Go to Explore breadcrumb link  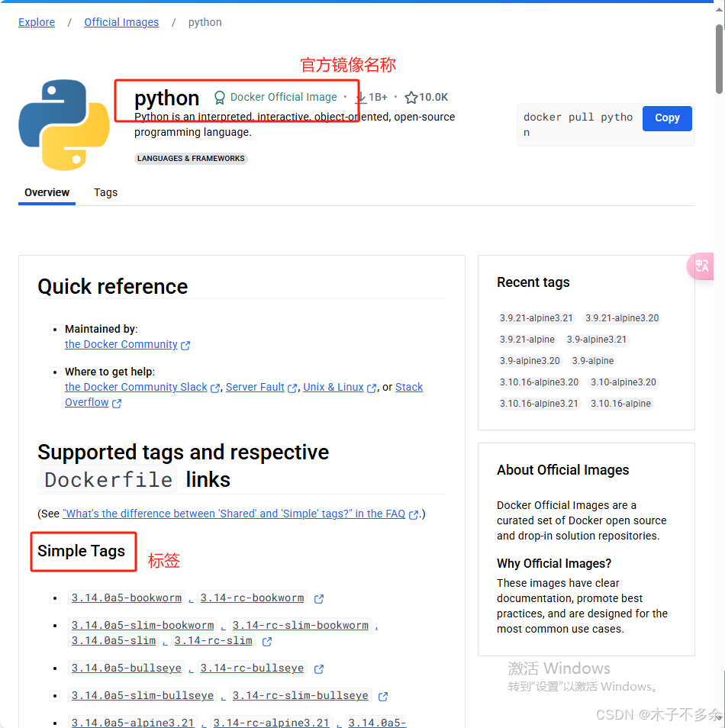click(37, 22)
